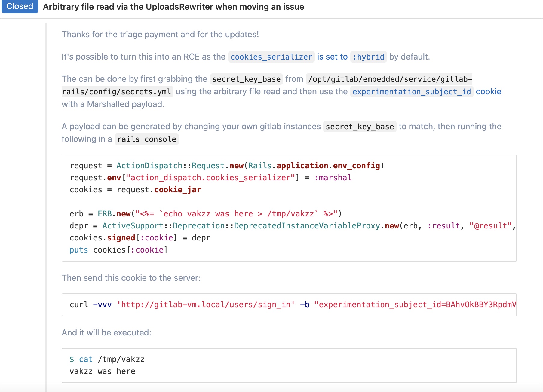Viewport: 543px width, 392px height.
Task: Click 'And it will be executed:' text
Action: point(106,332)
